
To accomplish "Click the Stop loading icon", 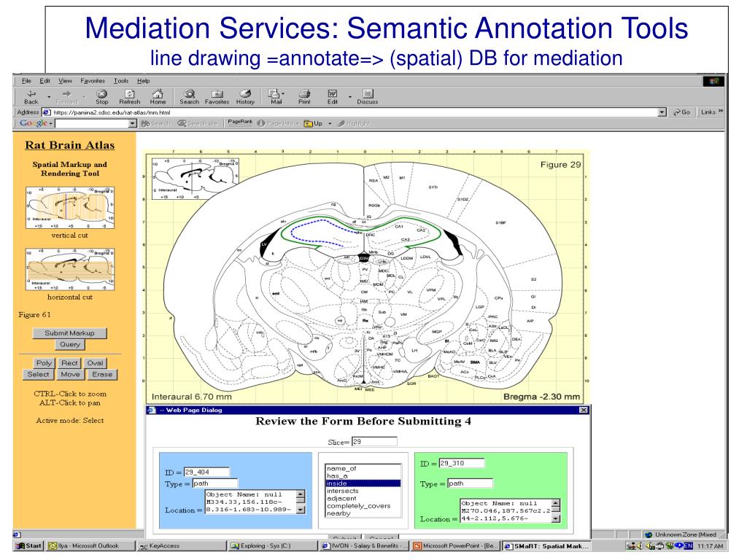I will pos(103,94).
